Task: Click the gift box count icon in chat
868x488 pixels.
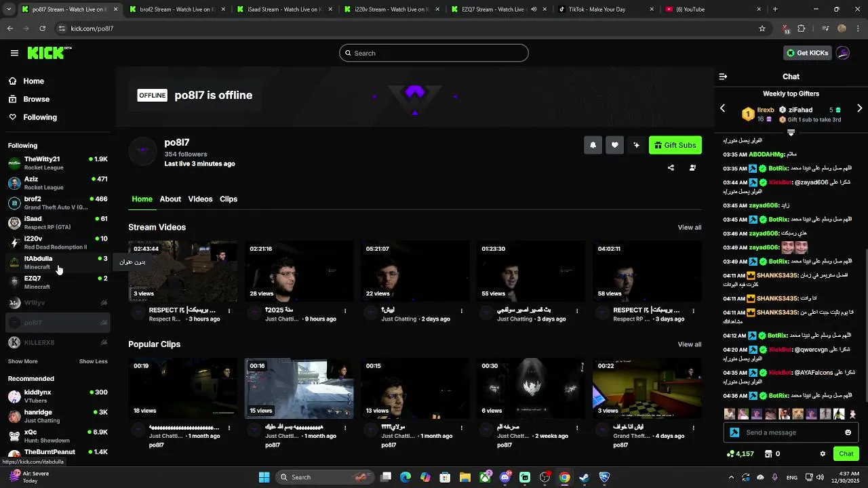Action: (772, 453)
